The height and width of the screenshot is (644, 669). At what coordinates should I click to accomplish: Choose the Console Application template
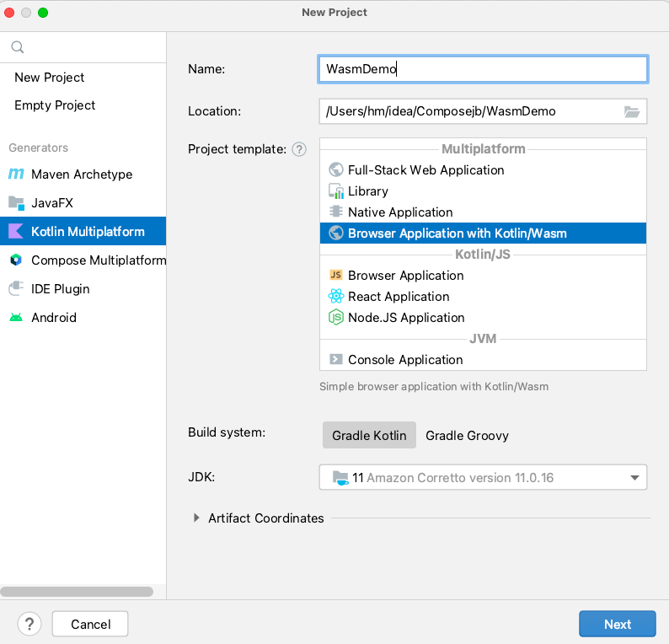(x=405, y=360)
